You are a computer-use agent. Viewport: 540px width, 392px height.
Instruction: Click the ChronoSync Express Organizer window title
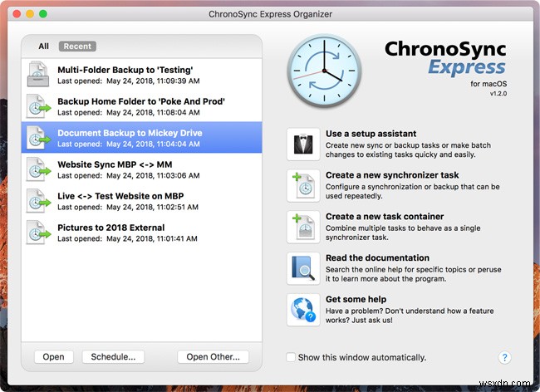click(x=270, y=14)
